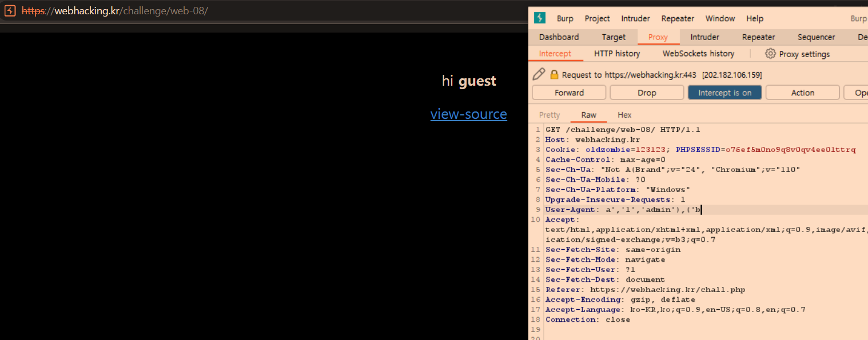868x340 pixels.
Task: Click the request target IP 202.182.106.159
Action: (732, 75)
